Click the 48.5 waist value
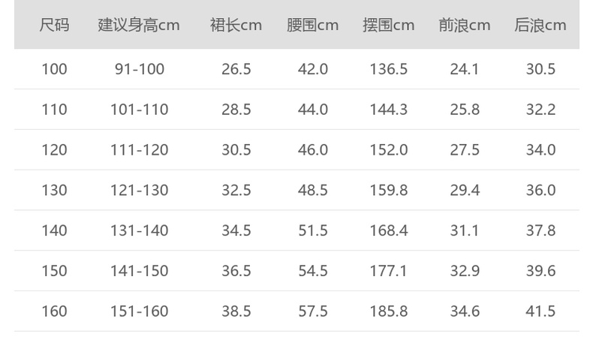 [x=313, y=191]
